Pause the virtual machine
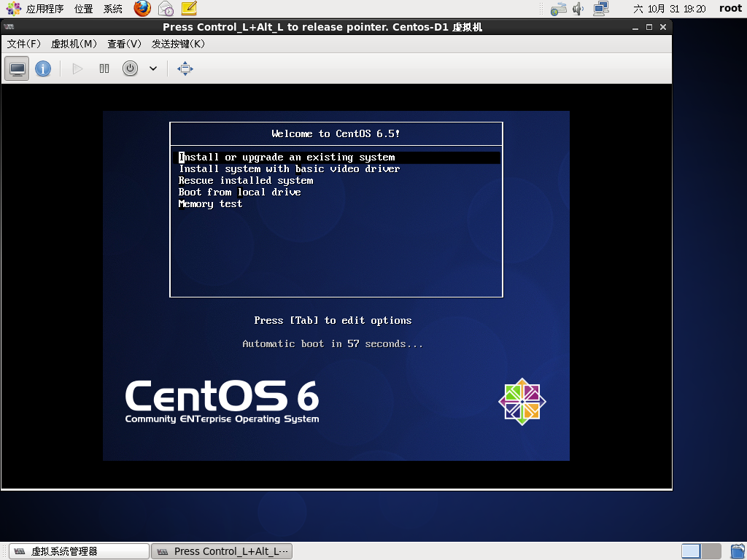 coord(104,69)
